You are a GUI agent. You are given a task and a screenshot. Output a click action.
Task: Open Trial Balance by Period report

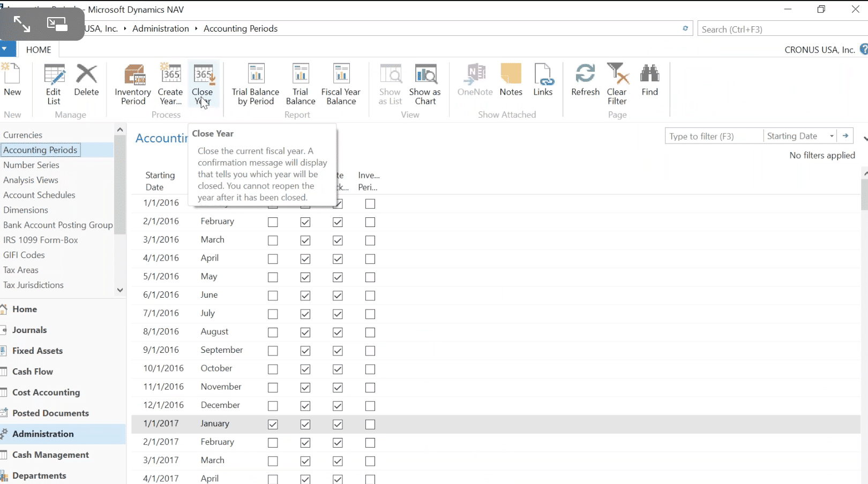pyautogui.click(x=256, y=84)
